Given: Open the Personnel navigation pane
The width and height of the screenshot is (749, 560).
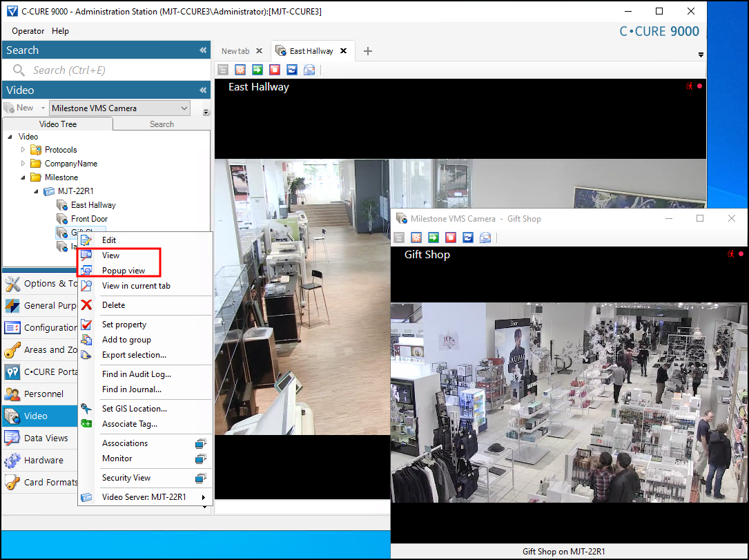Looking at the screenshot, I should point(40,394).
